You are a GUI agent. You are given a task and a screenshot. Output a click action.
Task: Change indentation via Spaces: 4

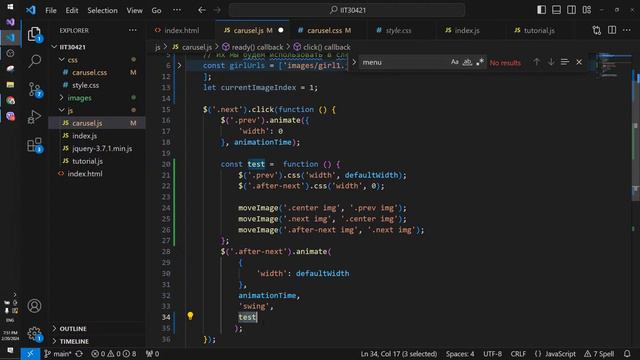460,354
